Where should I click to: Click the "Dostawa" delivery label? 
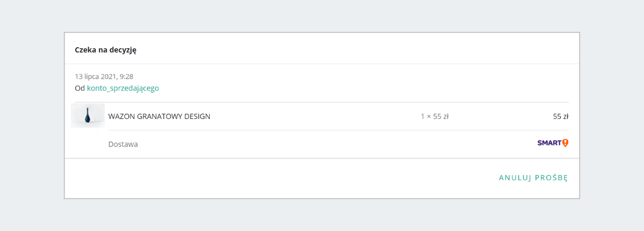(x=123, y=144)
